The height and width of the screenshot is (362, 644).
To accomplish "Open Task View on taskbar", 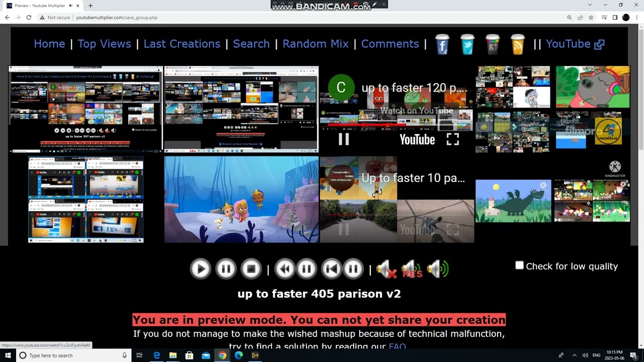I will coord(139,355).
